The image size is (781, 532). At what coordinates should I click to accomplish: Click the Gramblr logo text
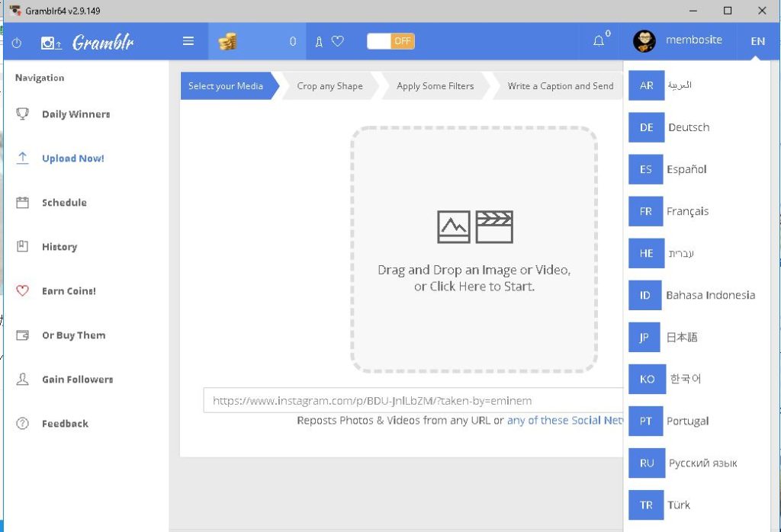[x=103, y=43]
